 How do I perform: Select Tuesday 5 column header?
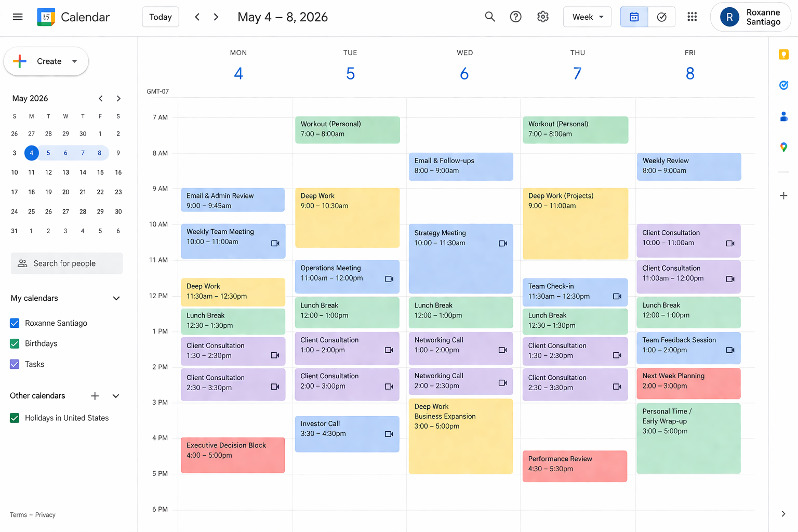[350, 74]
